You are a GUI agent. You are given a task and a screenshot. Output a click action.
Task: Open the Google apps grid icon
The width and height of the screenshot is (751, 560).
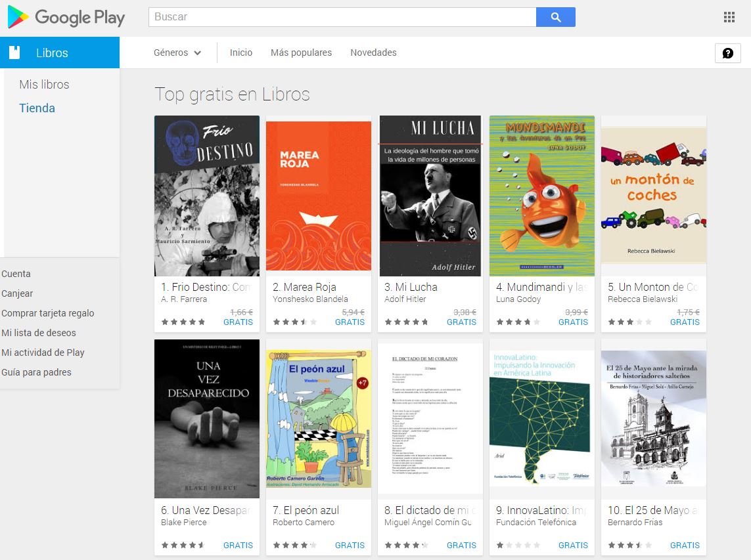[729, 17]
